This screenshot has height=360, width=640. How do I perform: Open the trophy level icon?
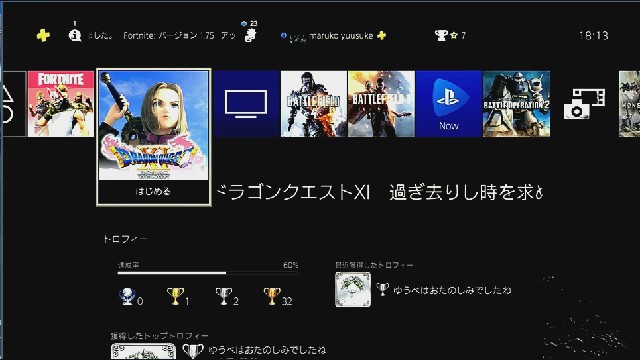[441, 36]
